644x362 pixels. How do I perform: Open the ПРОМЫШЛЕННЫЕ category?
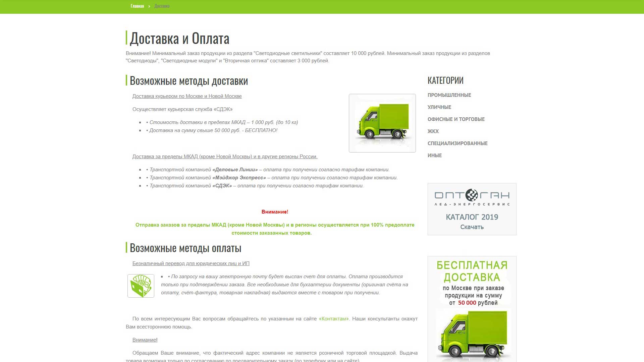(449, 95)
